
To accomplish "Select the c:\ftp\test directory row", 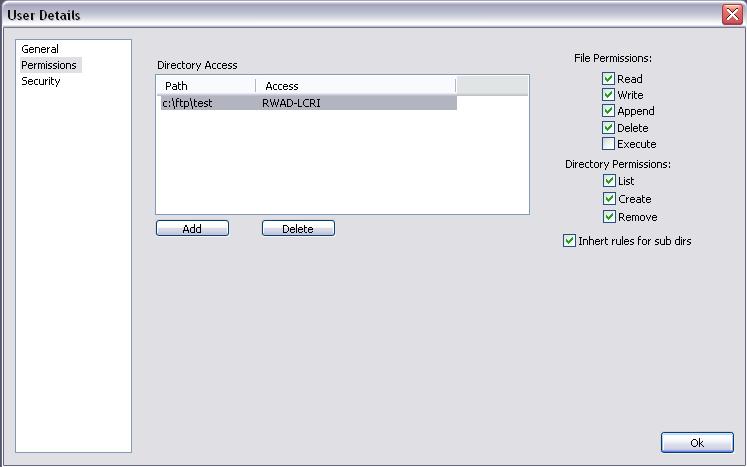I will 309,103.
